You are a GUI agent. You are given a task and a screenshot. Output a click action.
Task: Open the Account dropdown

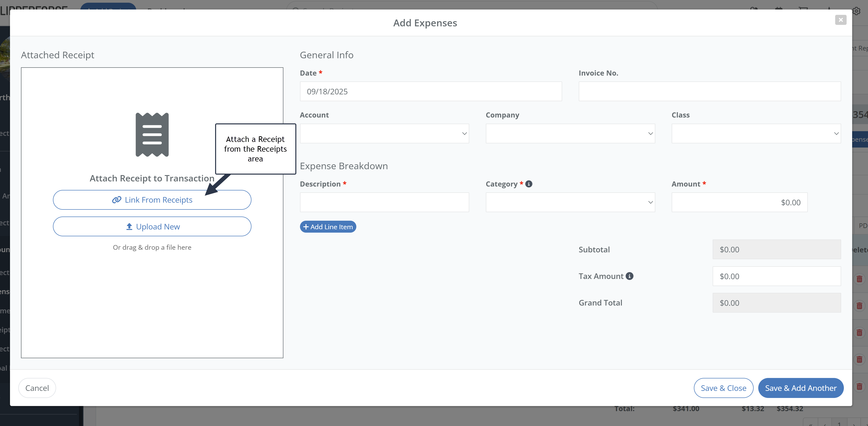click(384, 133)
